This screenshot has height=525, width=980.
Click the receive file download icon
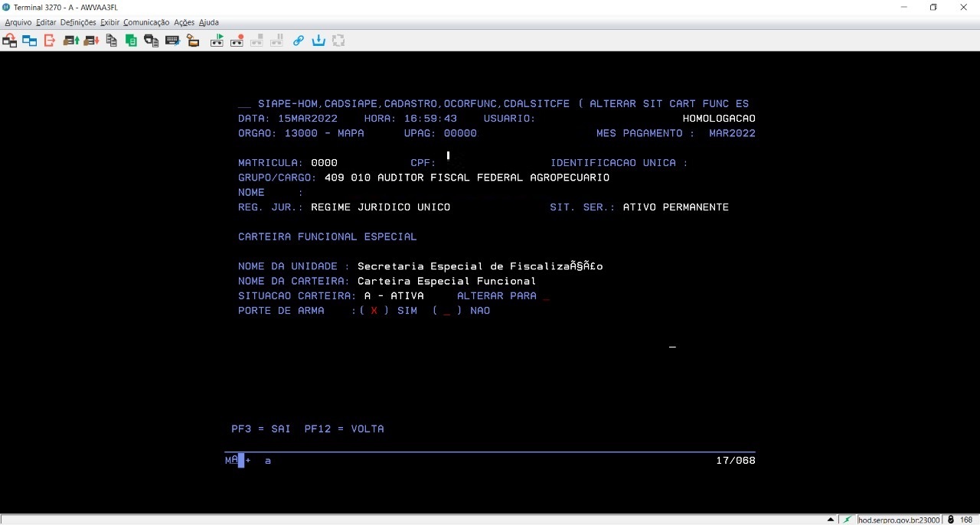[91, 41]
